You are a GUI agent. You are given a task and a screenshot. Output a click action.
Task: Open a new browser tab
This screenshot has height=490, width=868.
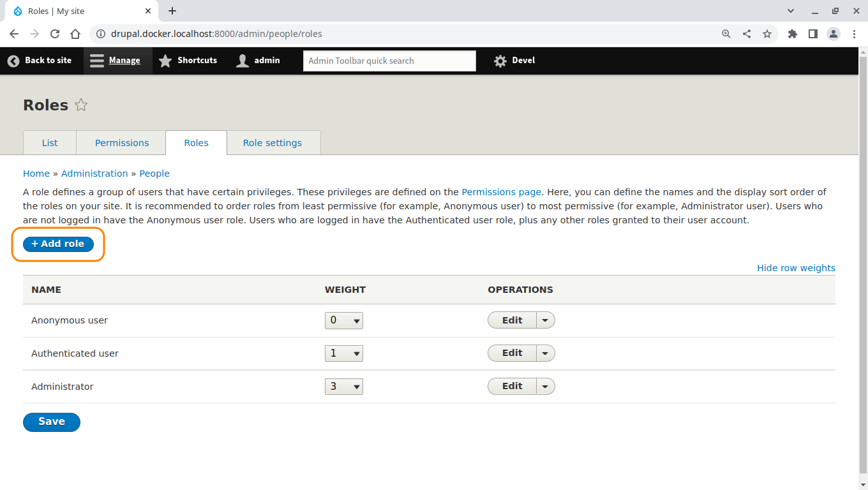[172, 11]
